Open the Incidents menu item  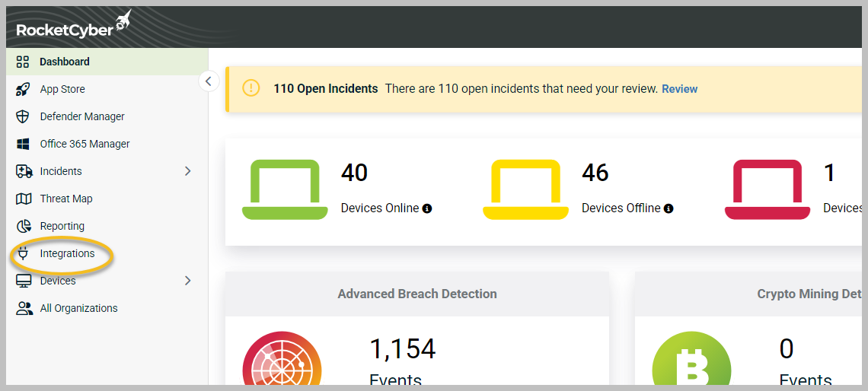[61, 171]
